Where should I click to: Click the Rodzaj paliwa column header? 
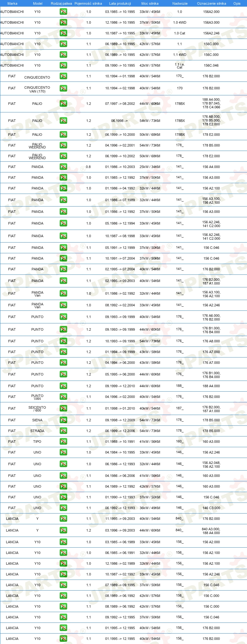[x=61, y=3]
